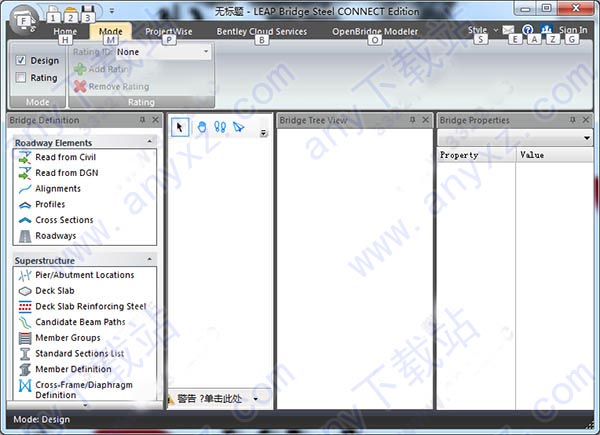Switch to the Mode ribbon tab
The image size is (600, 435).
tap(111, 31)
